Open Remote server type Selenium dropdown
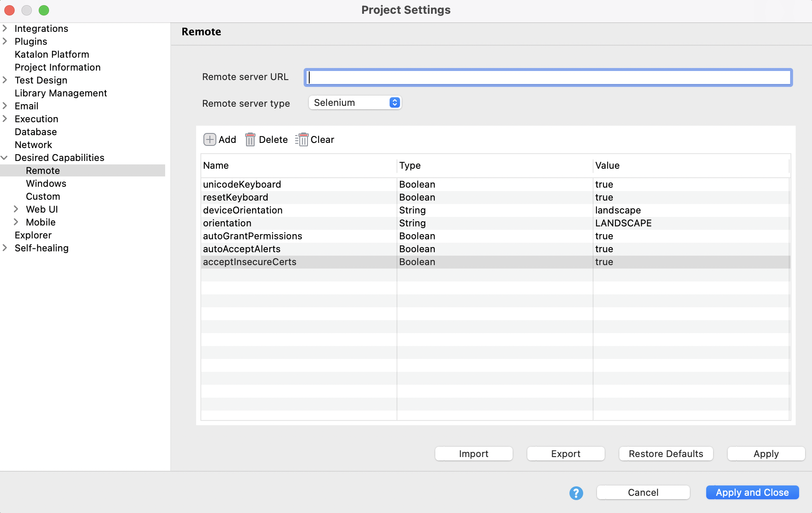The width and height of the screenshot is (812, 513). coord(355,102)
